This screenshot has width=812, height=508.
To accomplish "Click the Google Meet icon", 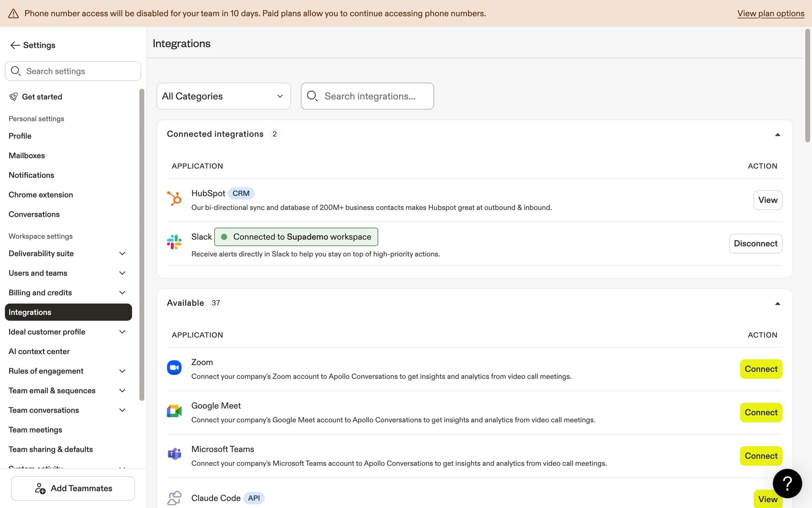I will click(174, 411).
